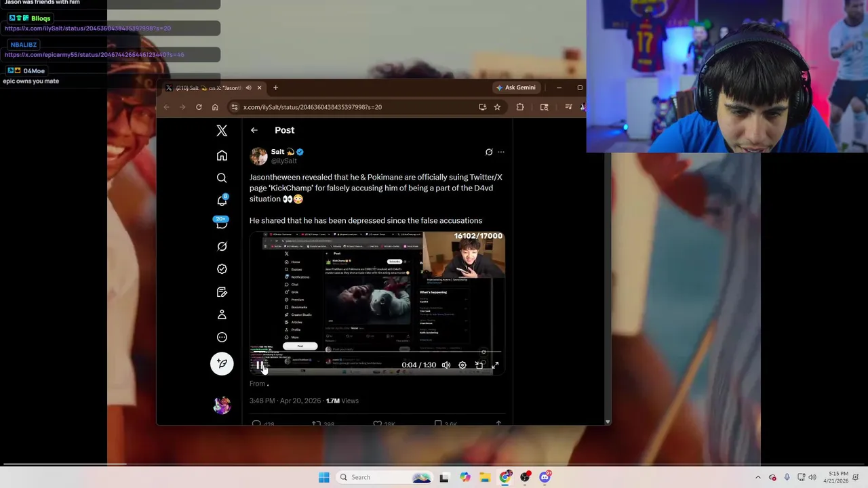868x488 pixels.
Task: Open the x.com/epicarmy55 link in chat
Action: (x=94, y=54)
